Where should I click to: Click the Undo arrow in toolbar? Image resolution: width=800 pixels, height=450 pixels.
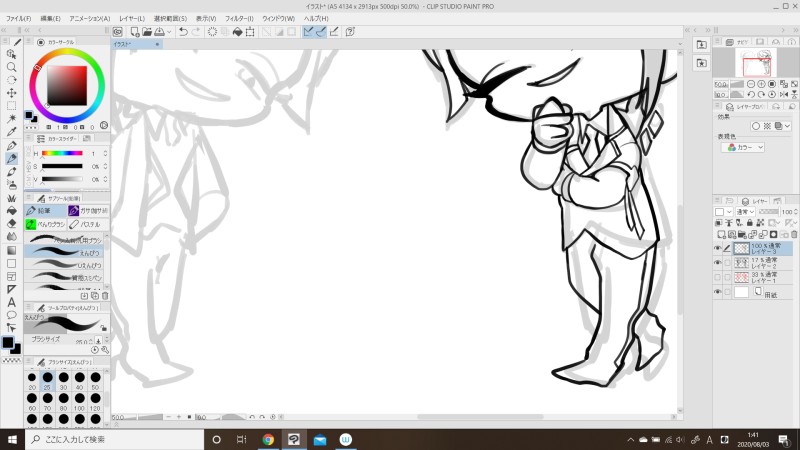pyautogui.click(x=183, y=32)
